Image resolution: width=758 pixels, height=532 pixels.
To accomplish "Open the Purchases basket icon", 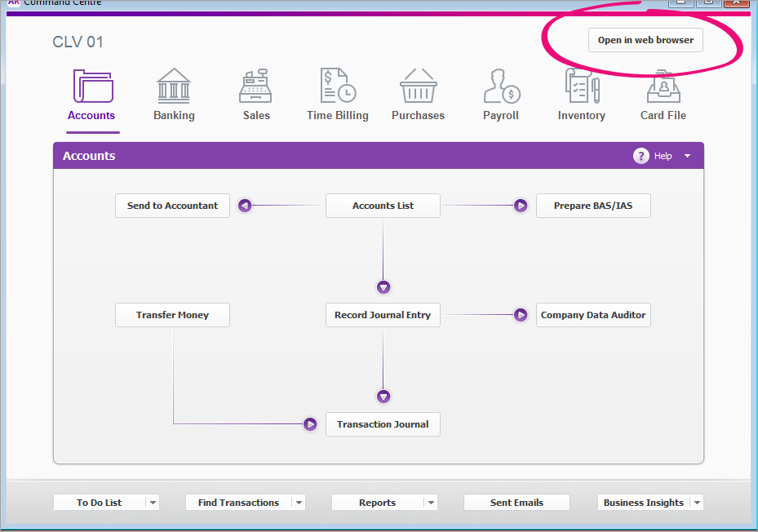I will (x=418, y=86).
